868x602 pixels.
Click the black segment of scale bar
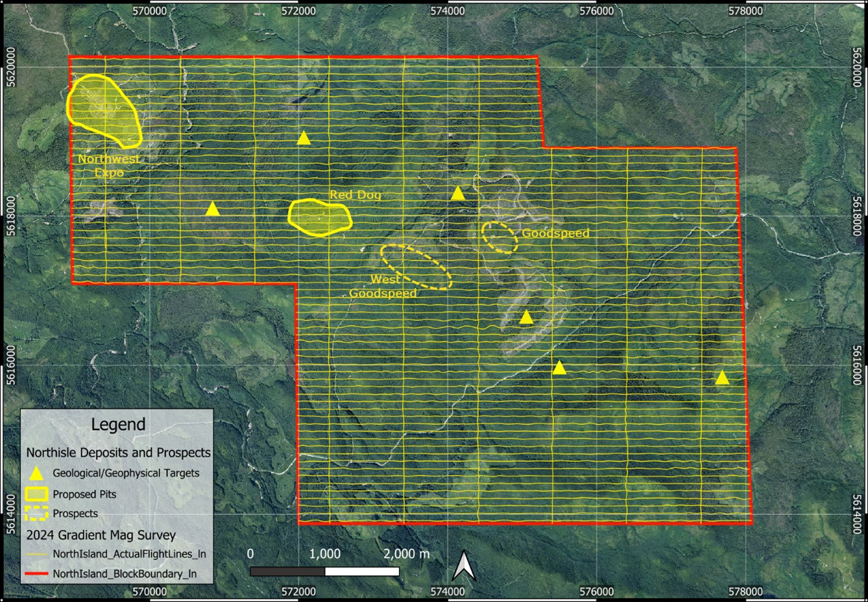click(x=287, y=572)
